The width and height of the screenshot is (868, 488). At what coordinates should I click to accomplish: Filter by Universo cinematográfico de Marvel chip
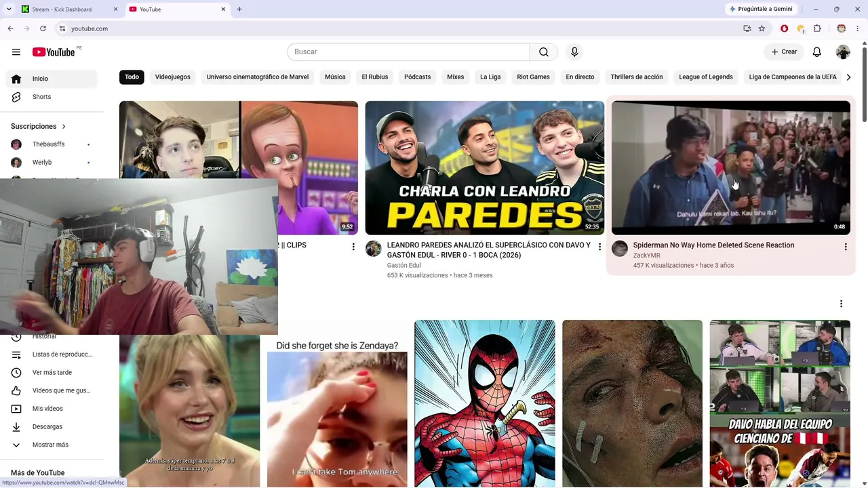click(258, 77)
